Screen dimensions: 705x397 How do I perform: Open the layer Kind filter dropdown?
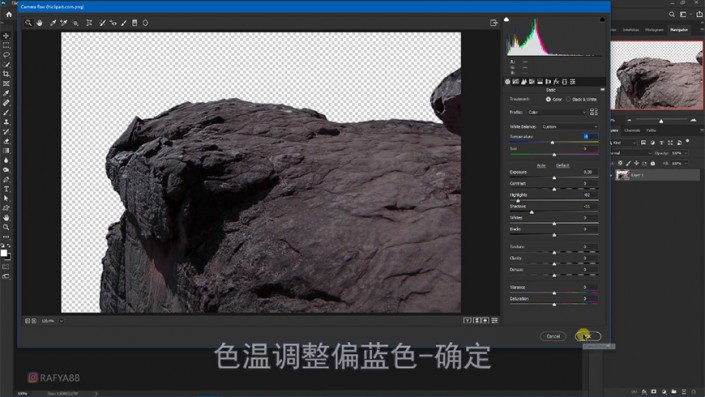pos(625,143)
